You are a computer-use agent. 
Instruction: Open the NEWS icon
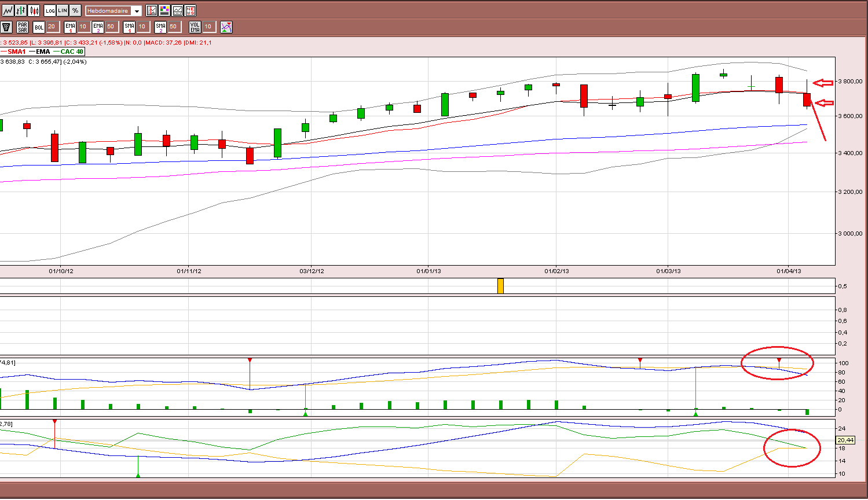coord(190,10)
